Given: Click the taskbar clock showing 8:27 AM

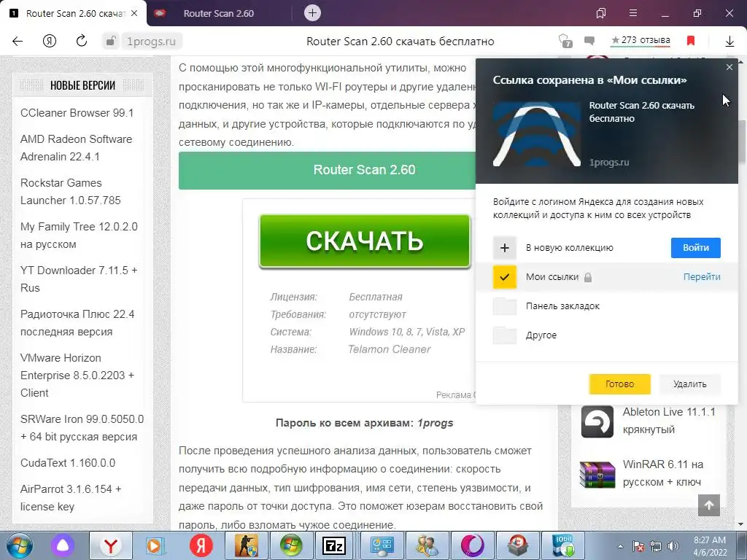Looking at the screenshot, I should tap(710, 546).
